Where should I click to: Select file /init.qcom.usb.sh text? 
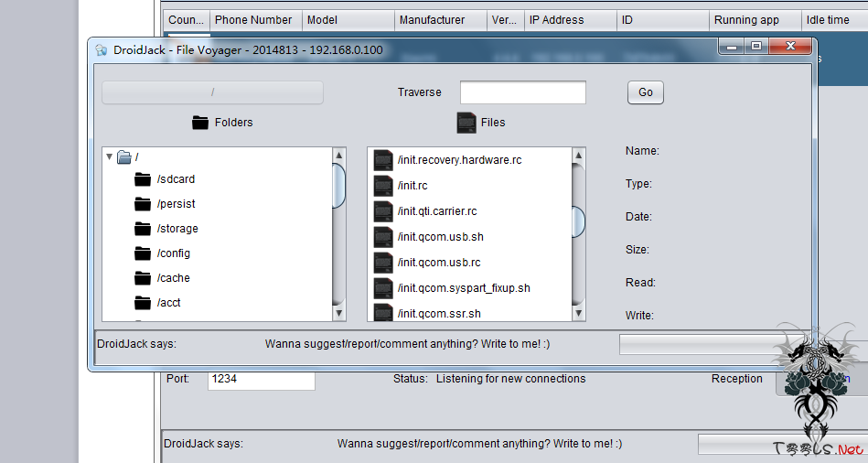coord(441,236)
